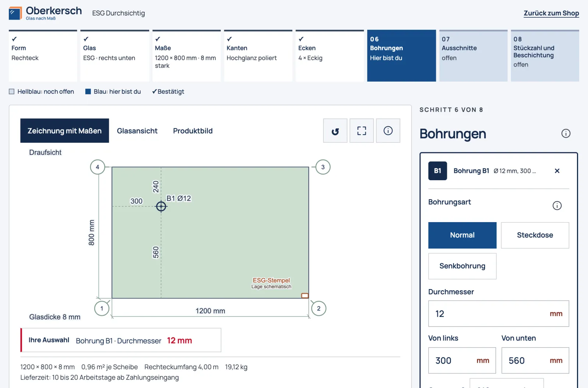Switch to Glasansicht tab
588x388 pixels.
tap(137, 131)
